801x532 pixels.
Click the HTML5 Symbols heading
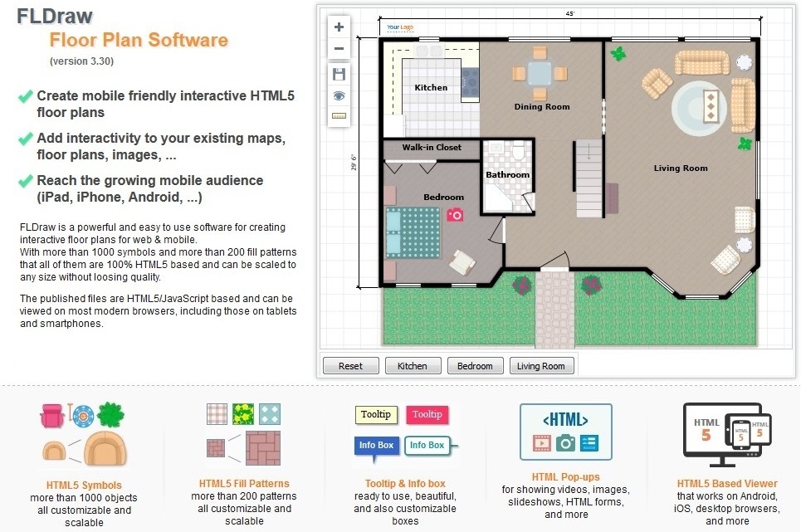[x=85, y=485]
